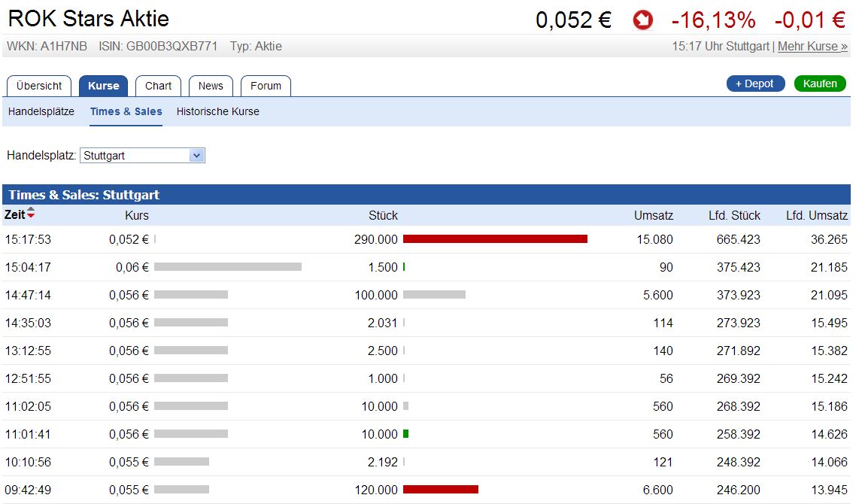The height and width of the screenshot is (504, 859).
Task: Click the red falling price arrow icon
Action: click(x=642, y=20)
